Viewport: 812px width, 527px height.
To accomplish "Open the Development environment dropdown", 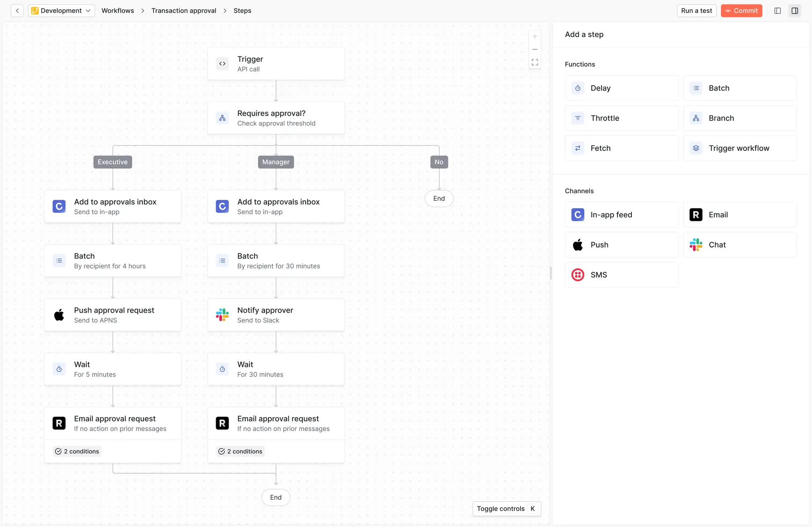I will (61, 11).
